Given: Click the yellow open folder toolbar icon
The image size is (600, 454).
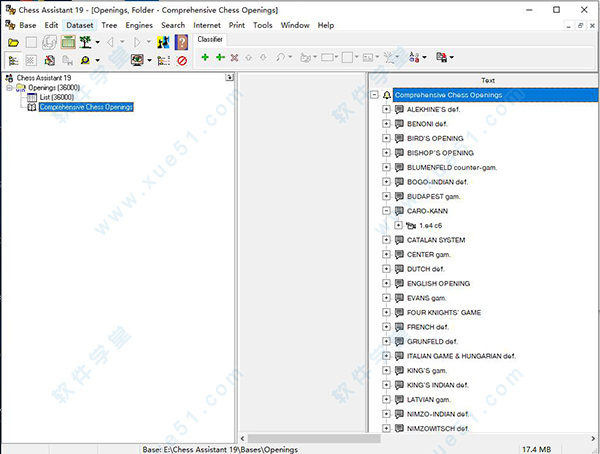Looking at the screenshot, I should point(13,43).
